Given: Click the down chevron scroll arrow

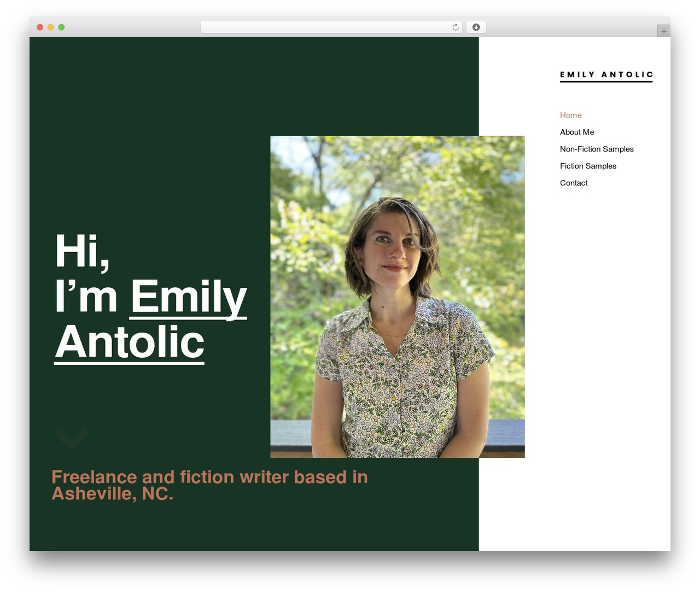Looking at the screenshot, I should click(x=72, y=438).
